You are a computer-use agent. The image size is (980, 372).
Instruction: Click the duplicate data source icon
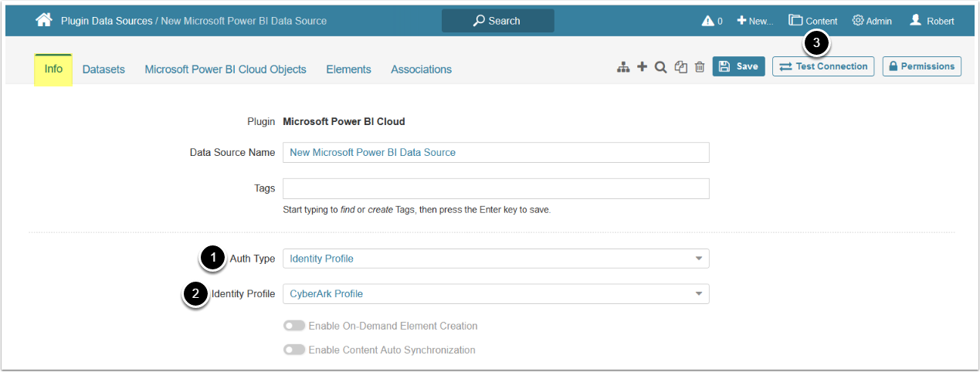coord(680,67)
